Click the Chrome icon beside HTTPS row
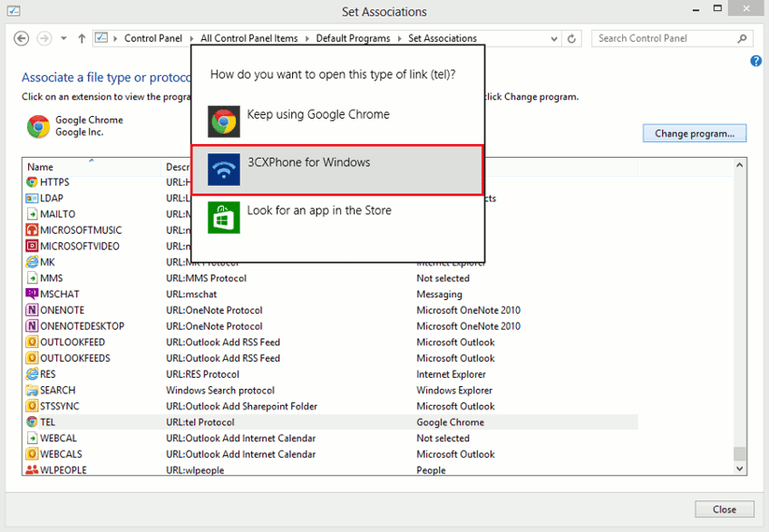This screenshot has width=769, height=532. 32,182
